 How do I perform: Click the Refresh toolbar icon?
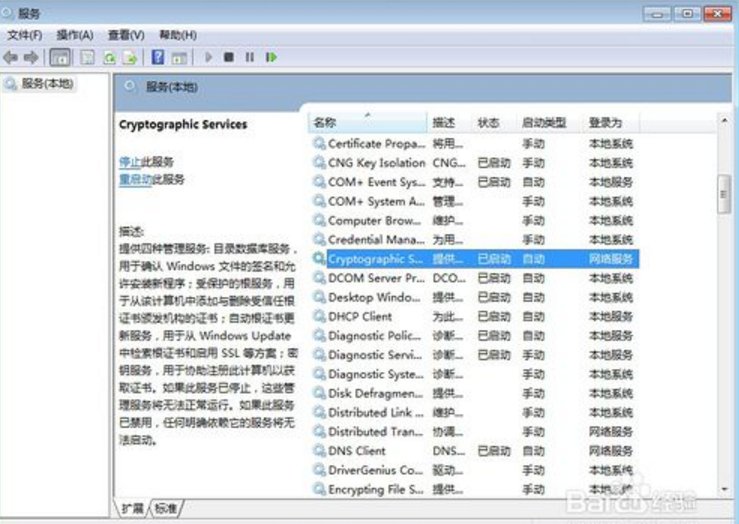(x=109, y=57)
